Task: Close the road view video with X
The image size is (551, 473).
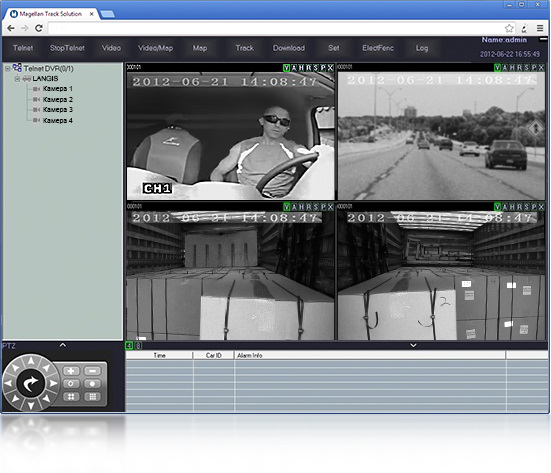Action: point(541,67)
